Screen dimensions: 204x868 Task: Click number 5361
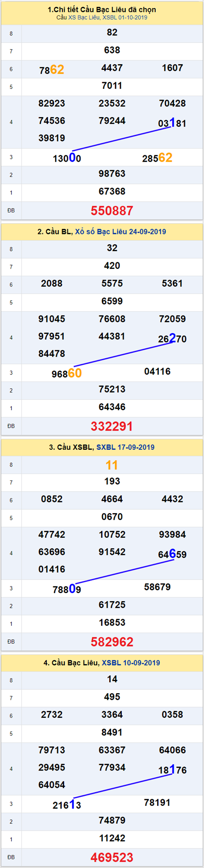pyautogui.click(x=173, y=283)
